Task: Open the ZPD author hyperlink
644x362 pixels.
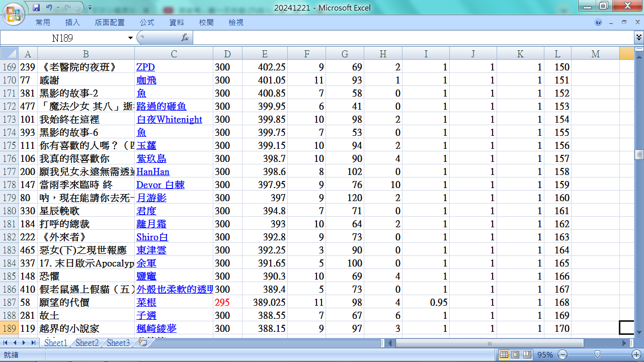Action: coord(145,67)
